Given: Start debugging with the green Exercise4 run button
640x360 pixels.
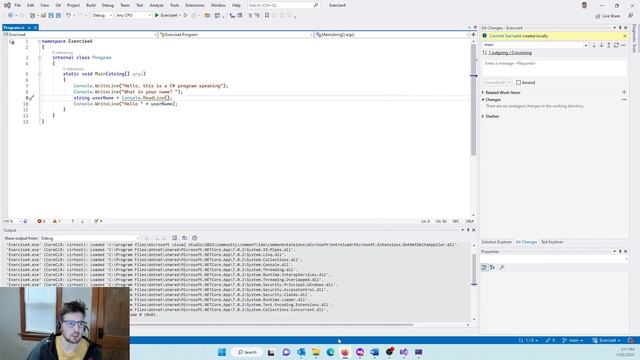Looking at the screenshot, I should coord(166,15).
